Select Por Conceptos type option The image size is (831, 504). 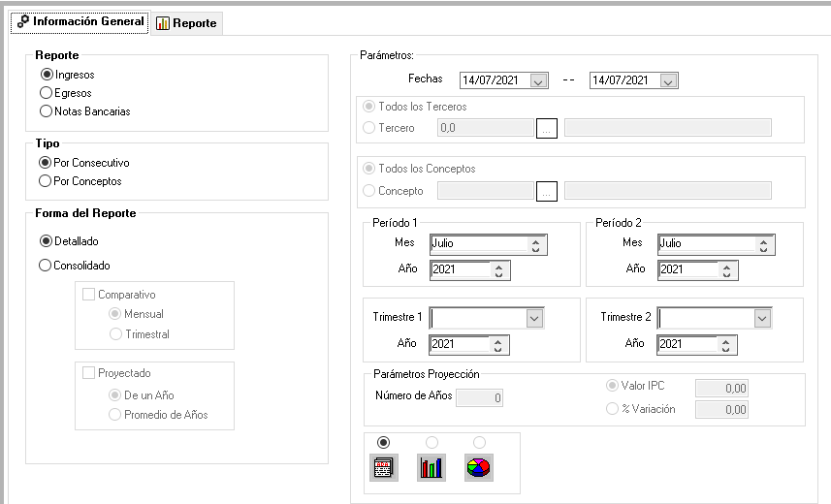46,181
